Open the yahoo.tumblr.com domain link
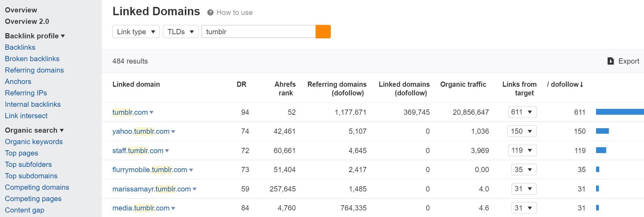This screenshot has width=644, height=217. point(141,131)
